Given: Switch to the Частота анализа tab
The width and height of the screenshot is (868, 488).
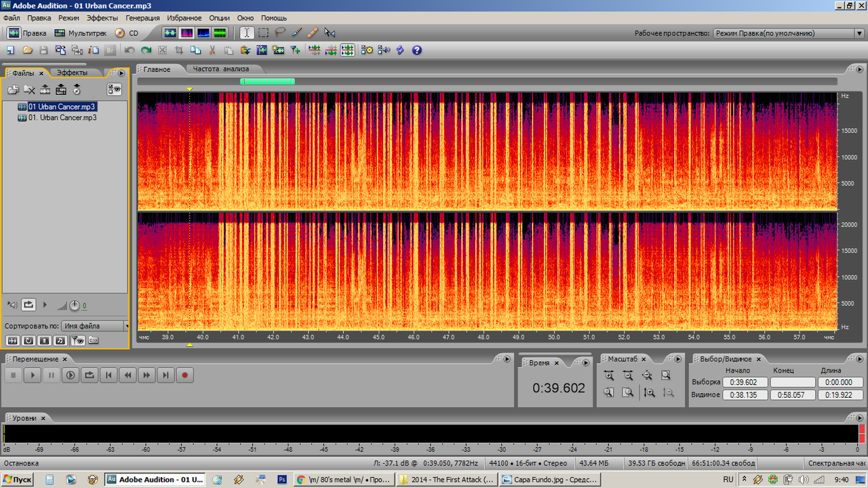Looking at the screenshot, I should pyautogui.click(x=220, y=69).
